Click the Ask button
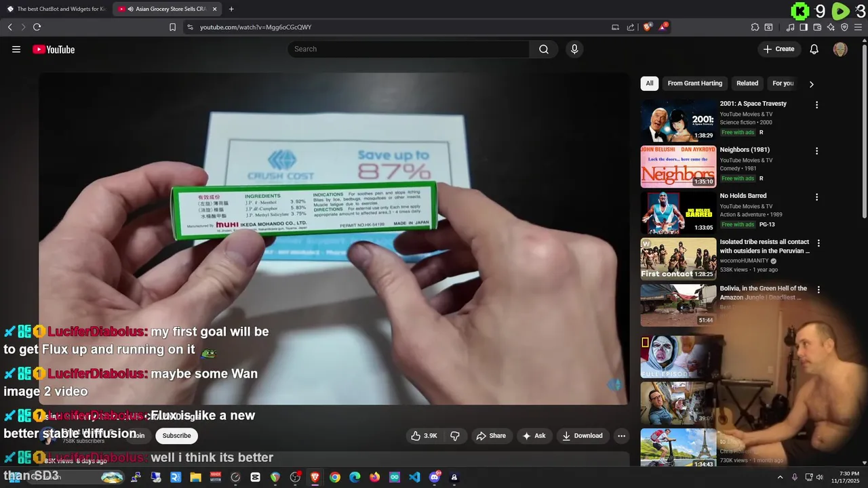The height and width of the screenshot is (488, 868). point(534,436)
